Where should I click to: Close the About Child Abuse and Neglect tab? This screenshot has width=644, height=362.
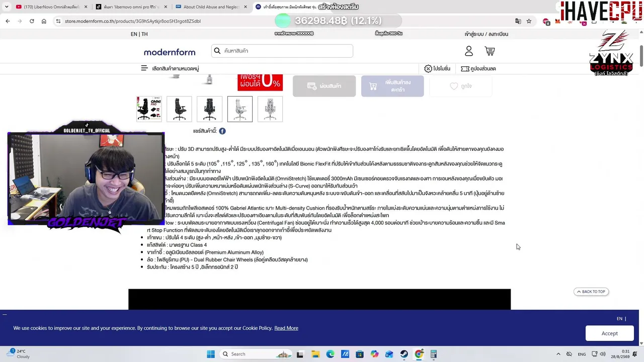tap(246, 7)
